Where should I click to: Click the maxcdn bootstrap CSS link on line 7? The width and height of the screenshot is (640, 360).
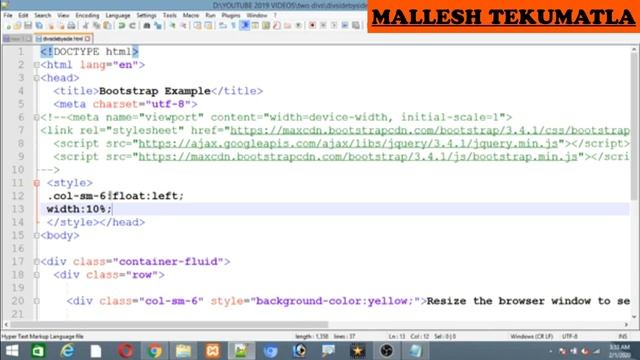pos(430,131)
